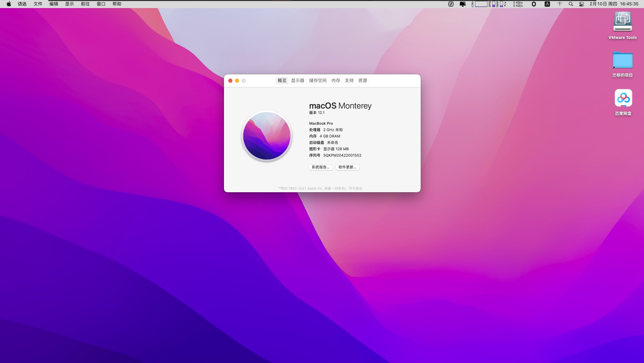Open the Apple menu
The image size is (644, 363).
(x=9, y=4)
